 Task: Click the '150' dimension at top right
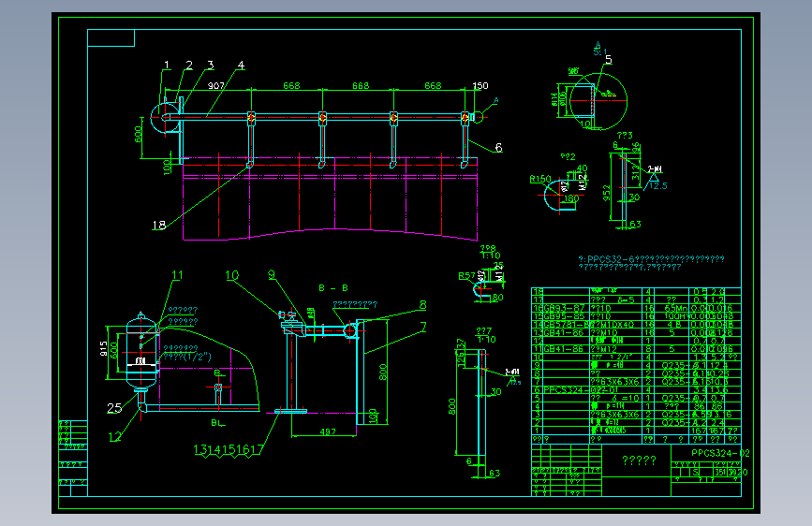pos(480,85)
